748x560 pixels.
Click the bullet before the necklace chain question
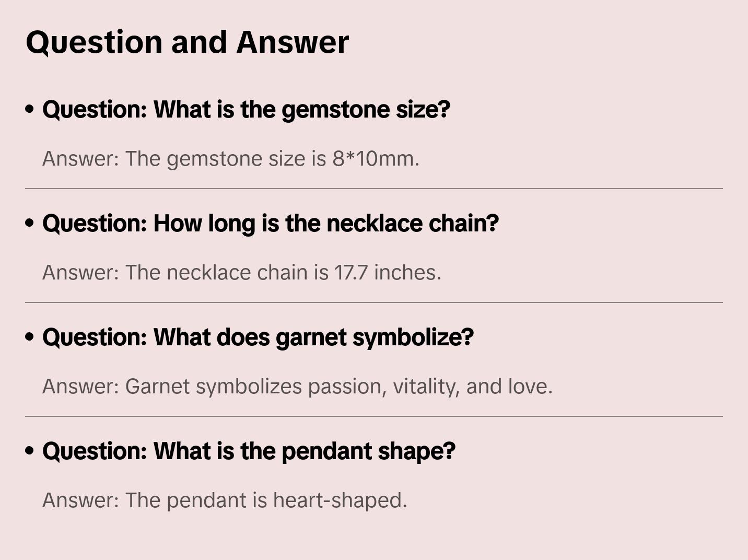(x=30, y=223)
